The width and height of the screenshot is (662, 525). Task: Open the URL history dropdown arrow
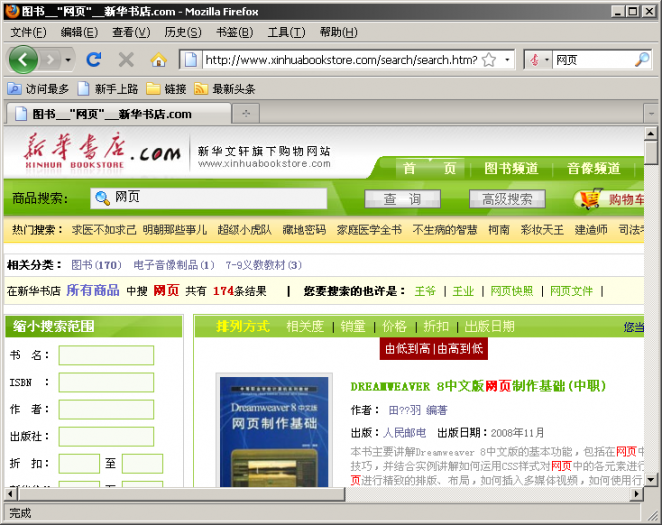point(507,60)
